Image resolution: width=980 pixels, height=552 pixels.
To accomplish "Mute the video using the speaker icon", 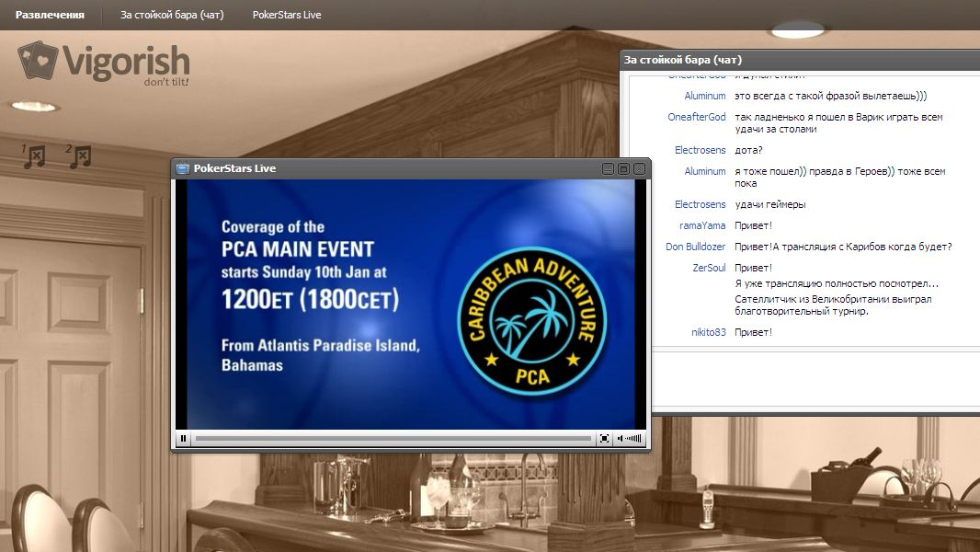I will tap(621, 439).
